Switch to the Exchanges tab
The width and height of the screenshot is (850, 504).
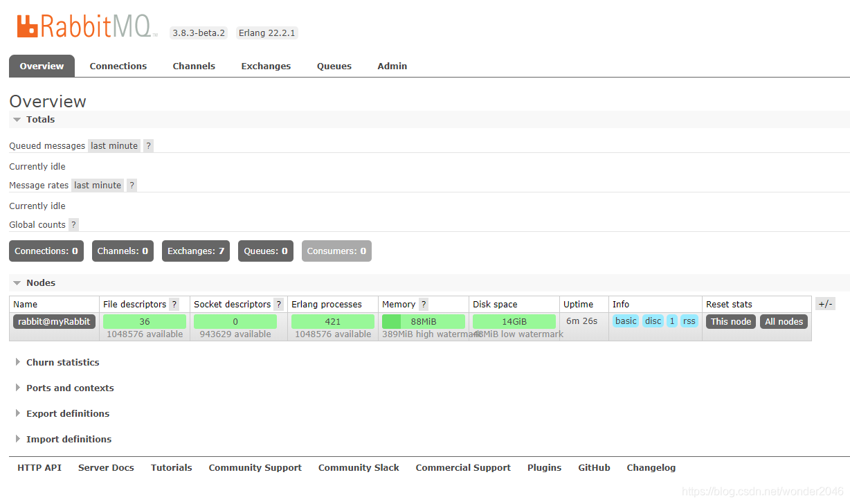[266, 66]
